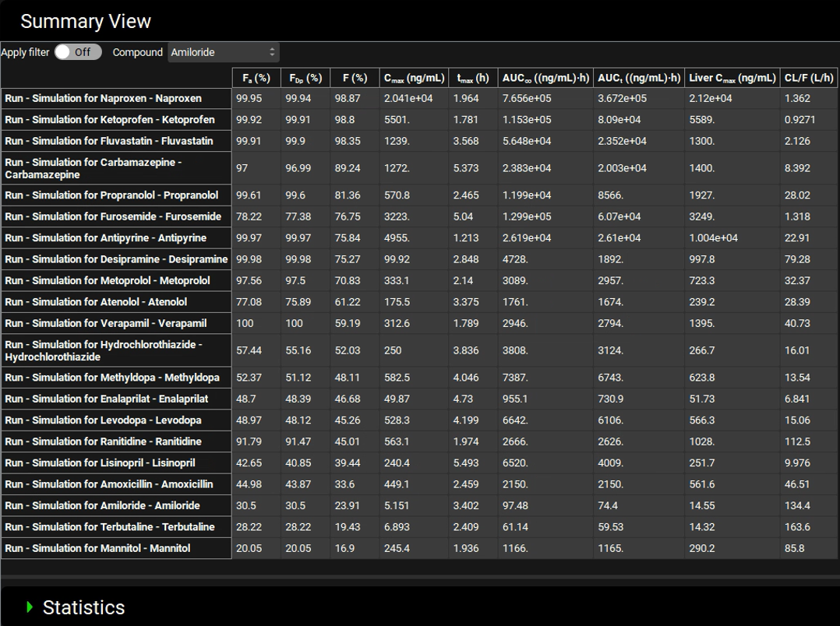Select the Naproxen simulation row
840x626 pixels.
pos(103,98)
